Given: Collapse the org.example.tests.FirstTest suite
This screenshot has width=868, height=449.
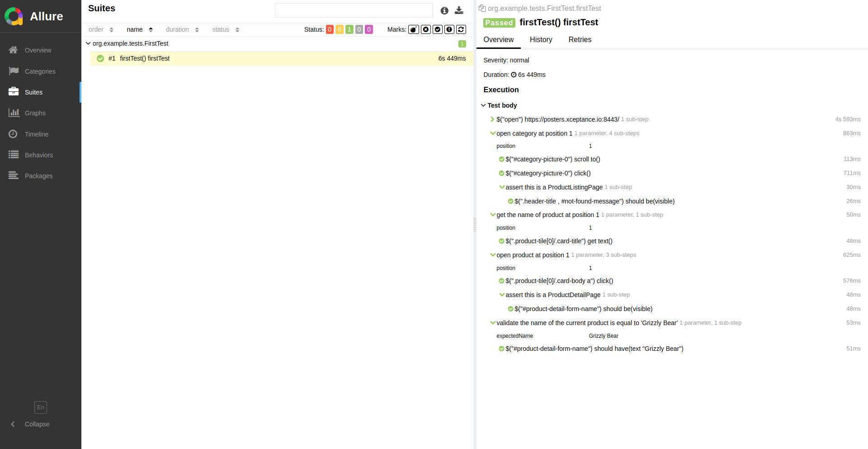Looking at the screenshot, I should tap(88, 43).
